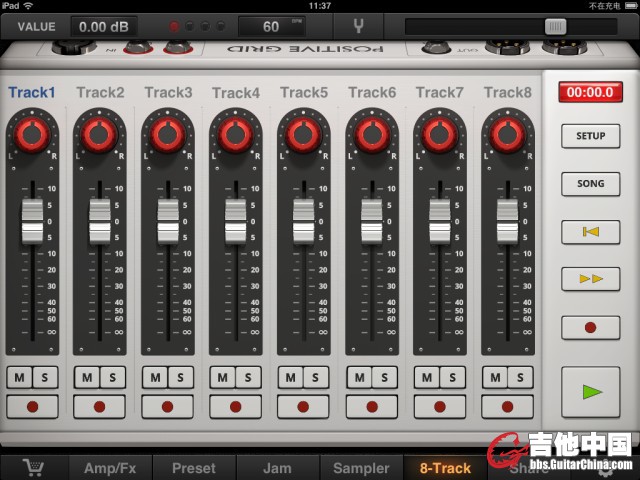Solo Track4 using the S button

point(247,378)
